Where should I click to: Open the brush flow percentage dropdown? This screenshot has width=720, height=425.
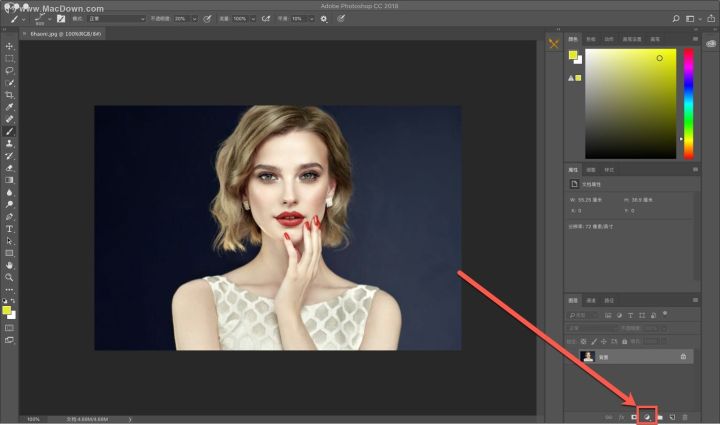tap(253, 19)
